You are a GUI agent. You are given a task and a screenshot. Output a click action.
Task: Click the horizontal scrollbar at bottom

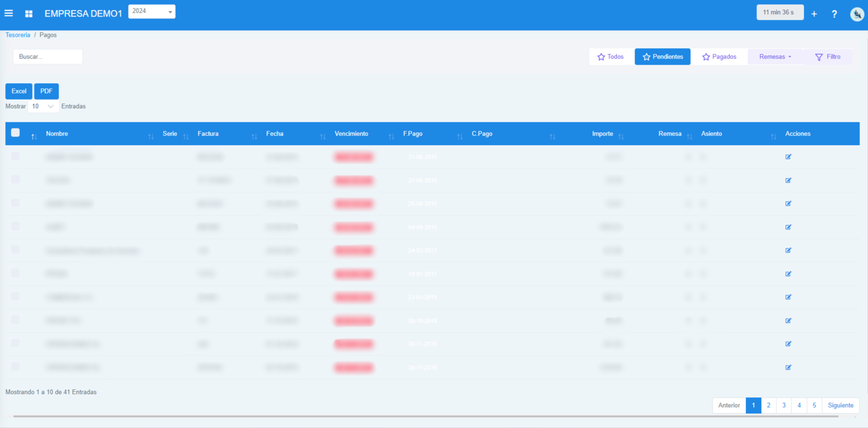pos(425,416)
